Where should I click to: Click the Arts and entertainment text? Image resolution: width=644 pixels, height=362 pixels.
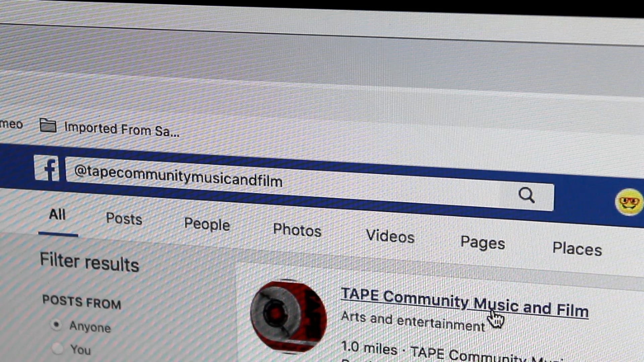tap(413, 321)
